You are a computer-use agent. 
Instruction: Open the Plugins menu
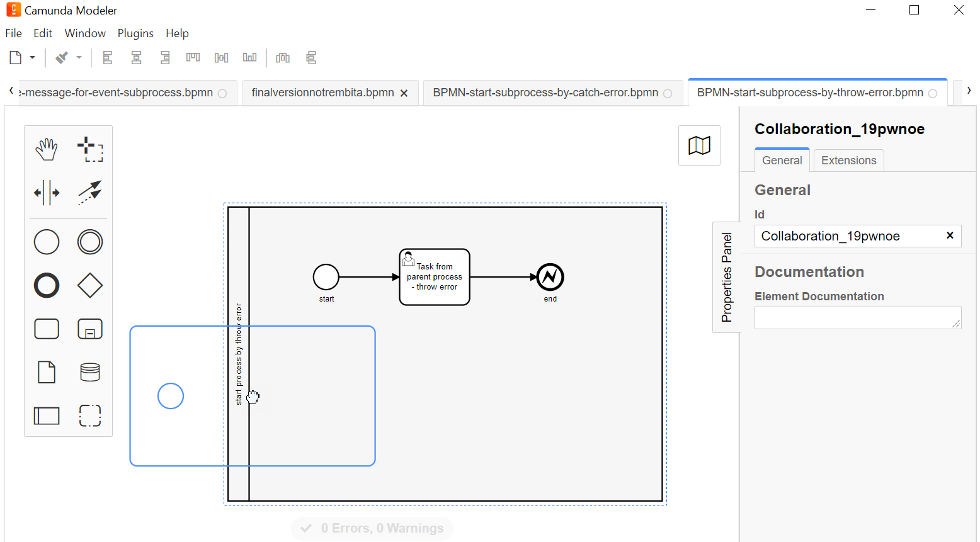pos(135,33)
